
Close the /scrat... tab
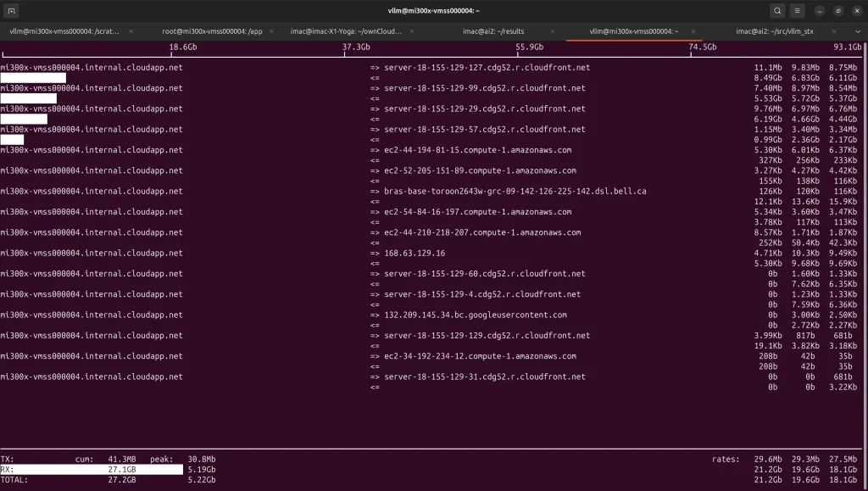click(x=131, y=31)
